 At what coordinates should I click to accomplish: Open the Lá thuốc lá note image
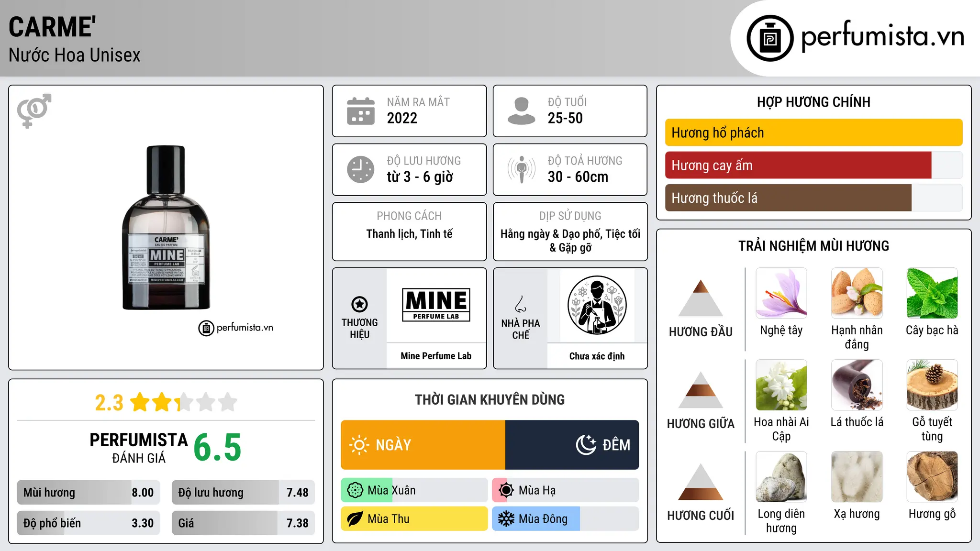857,385
